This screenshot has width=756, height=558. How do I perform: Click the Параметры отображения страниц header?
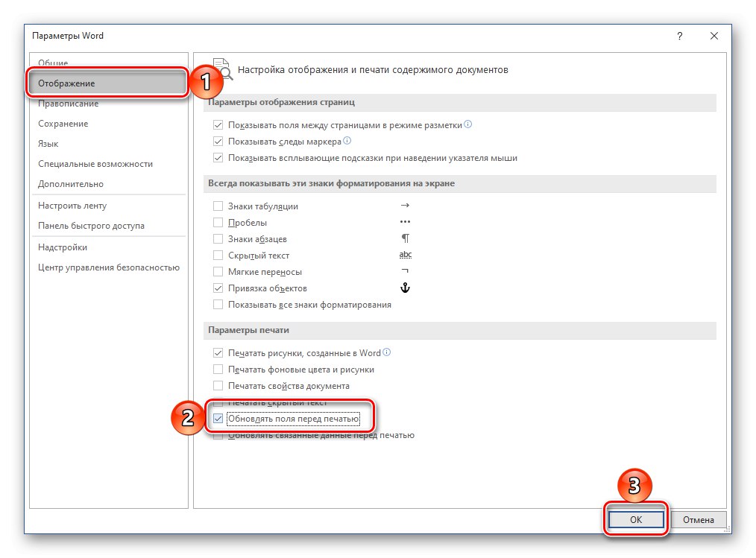coord(282,102)
